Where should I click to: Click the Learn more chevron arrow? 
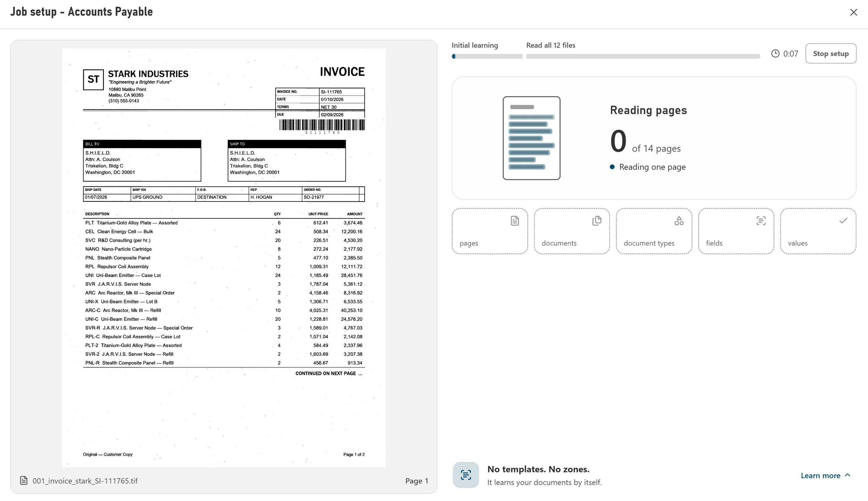(x=847, y=475)
